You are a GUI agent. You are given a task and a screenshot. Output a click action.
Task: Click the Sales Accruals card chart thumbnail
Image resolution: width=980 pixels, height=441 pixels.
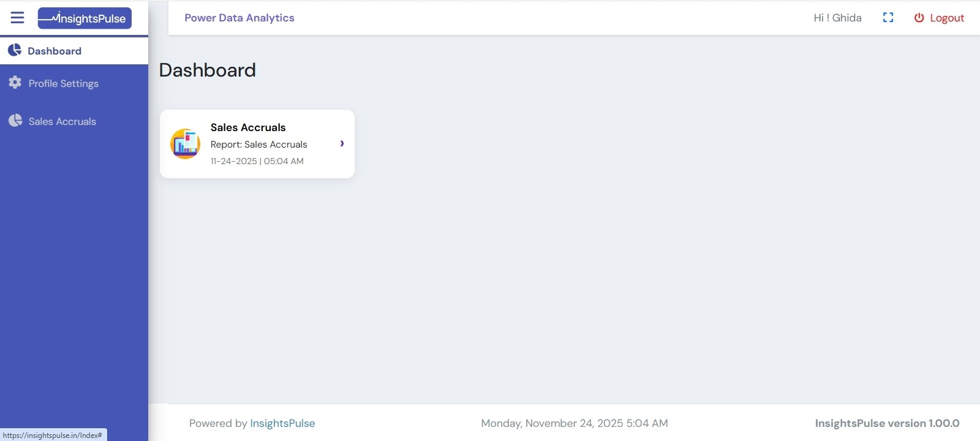pyautogui.click(x=185, y=144)
